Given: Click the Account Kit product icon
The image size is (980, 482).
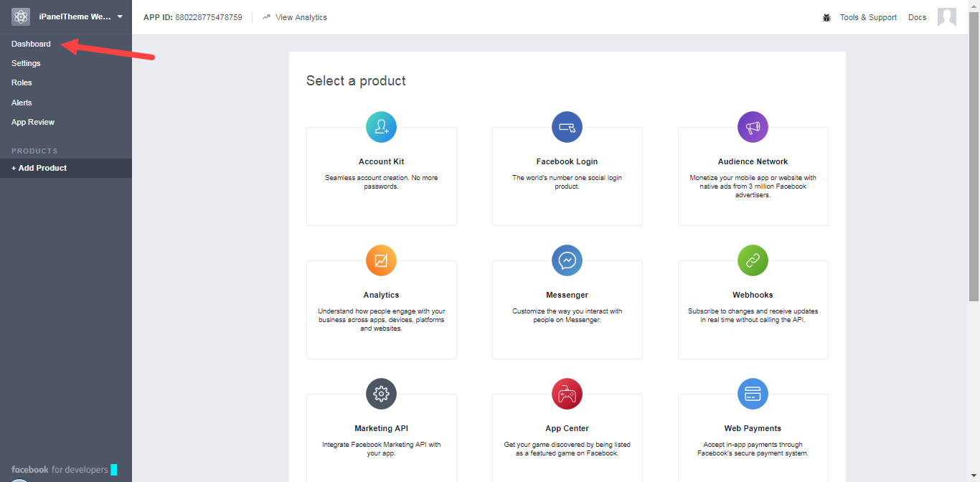Looking at the screenshot, I should pyautogui.click(x=381, y=128).
